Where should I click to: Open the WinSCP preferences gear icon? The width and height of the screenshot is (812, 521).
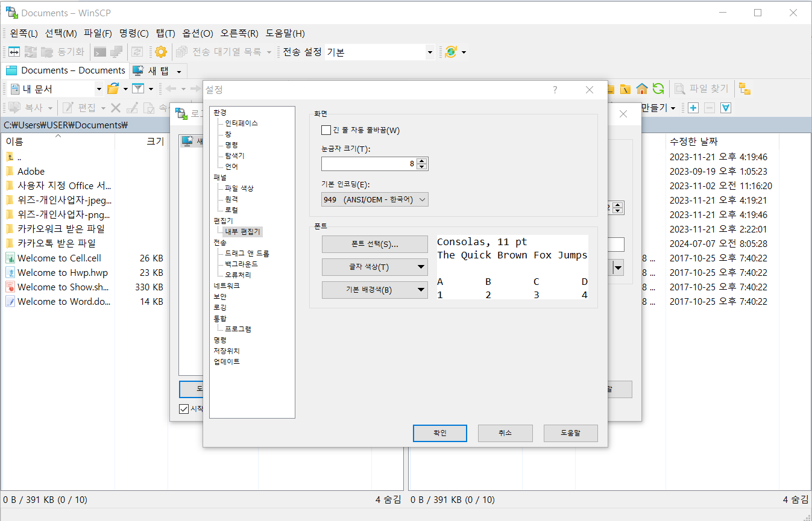coord(161,52)
